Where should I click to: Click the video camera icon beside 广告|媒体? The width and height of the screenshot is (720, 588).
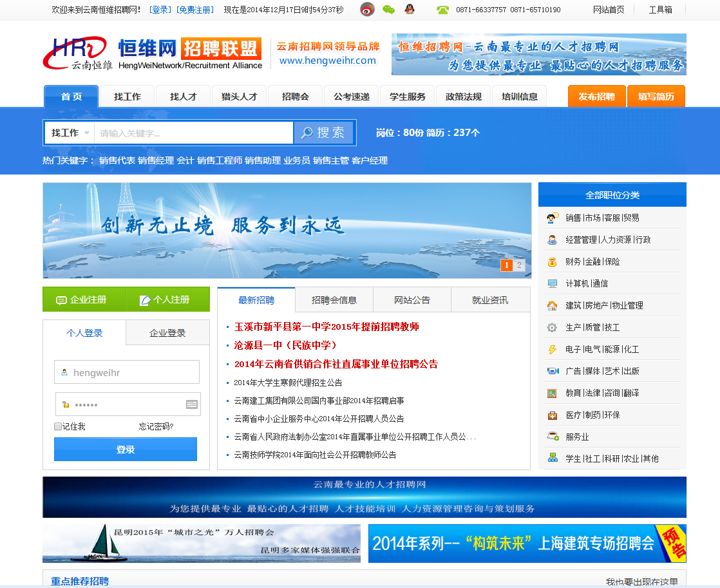pyautogui.click(x=552, y=370)
